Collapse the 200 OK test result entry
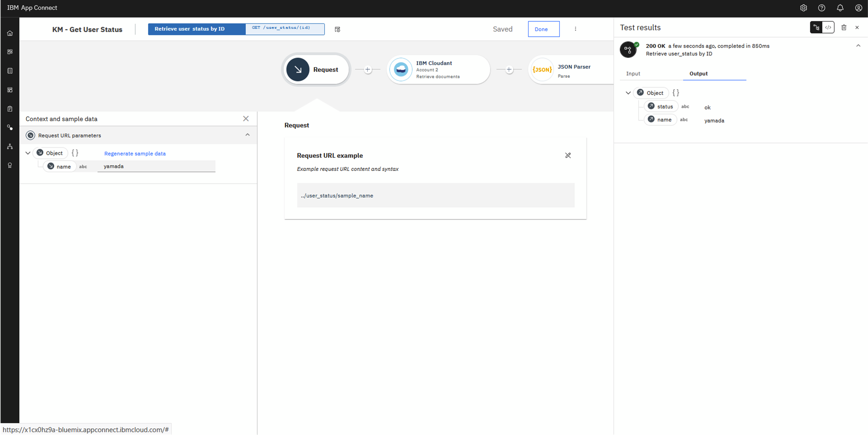The height and width of the screenshot is (435, 868). (x=858, y=46)
